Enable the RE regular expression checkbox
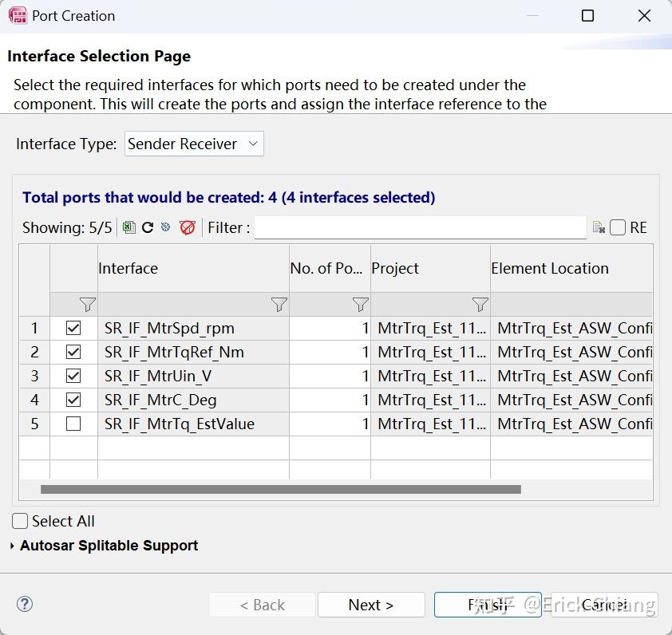672x635 pixels. coord(618,227)
